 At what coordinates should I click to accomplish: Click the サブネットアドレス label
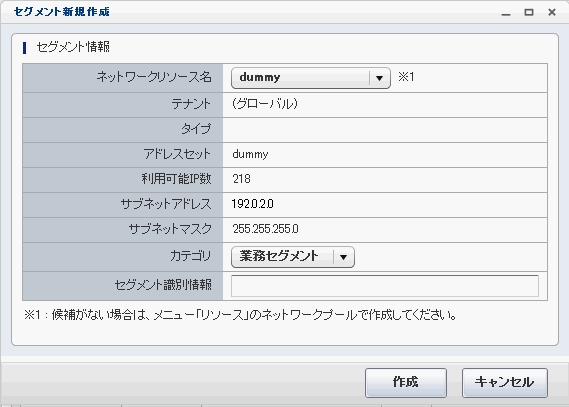(166, 204)
